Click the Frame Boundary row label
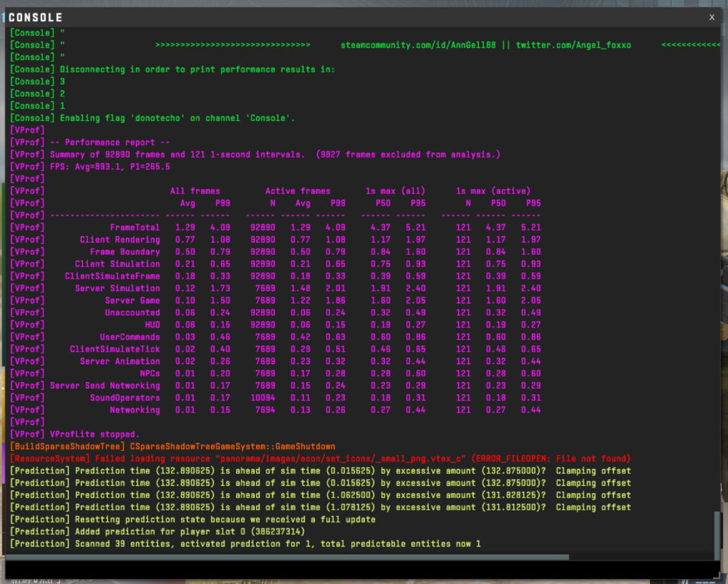 [x=125, y=252]
